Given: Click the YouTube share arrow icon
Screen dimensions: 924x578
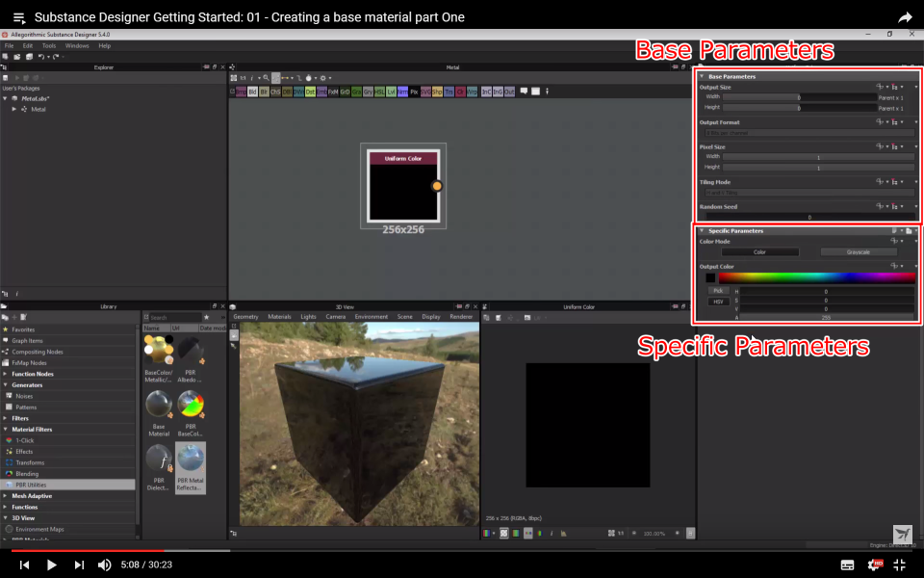Looking at the screenshot, I should pos(905,17).
